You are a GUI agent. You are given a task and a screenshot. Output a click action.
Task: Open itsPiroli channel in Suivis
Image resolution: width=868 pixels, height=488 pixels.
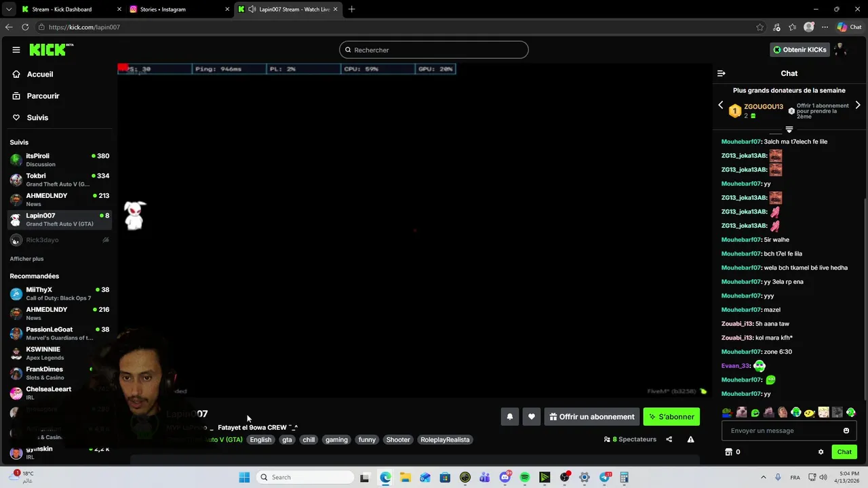pos(60,160)
